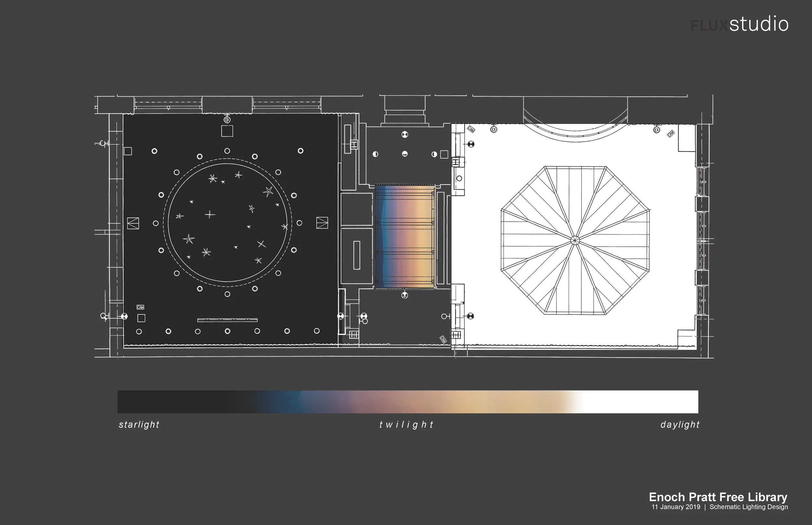Click the topmost downlight circle above the dome
Viewport: 812px width, 525px height.
coord(227,151)
